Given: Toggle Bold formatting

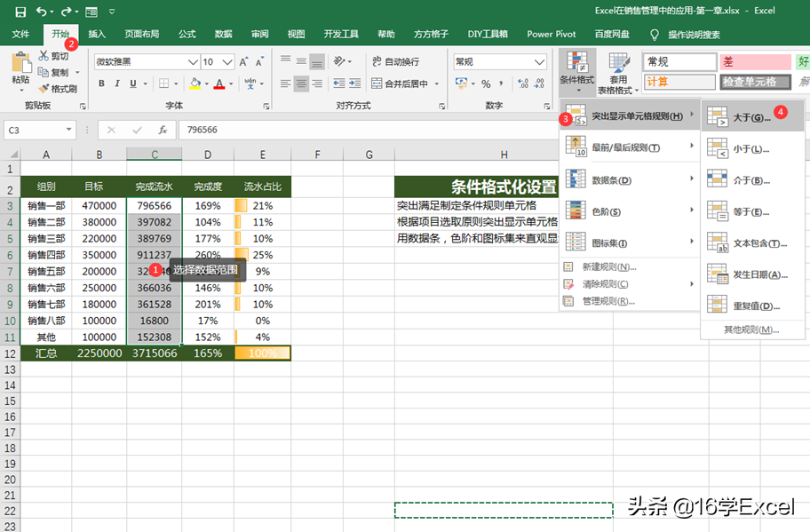Looking at the screenshot, I should [x=101, y=83].
